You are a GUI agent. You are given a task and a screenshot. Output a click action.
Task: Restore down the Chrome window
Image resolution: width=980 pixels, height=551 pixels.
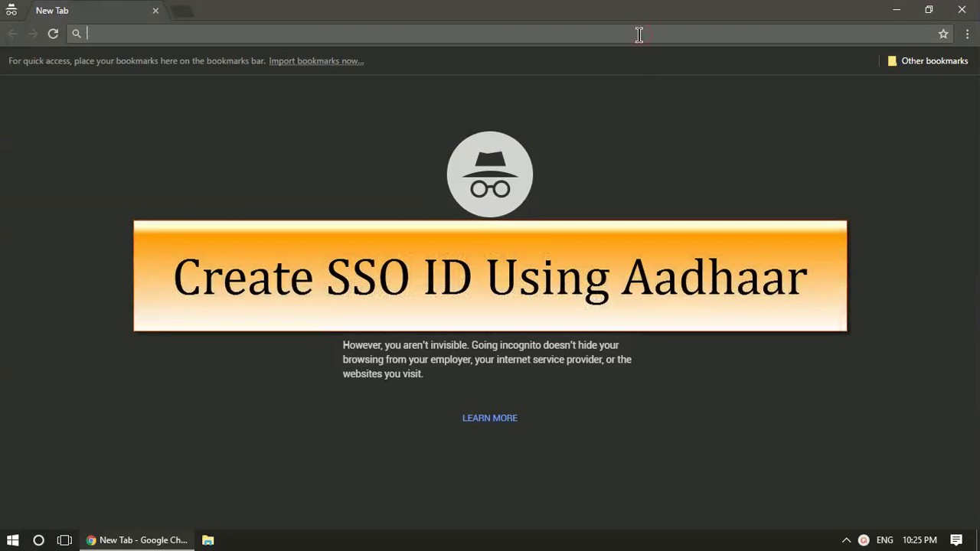point(929,10)
